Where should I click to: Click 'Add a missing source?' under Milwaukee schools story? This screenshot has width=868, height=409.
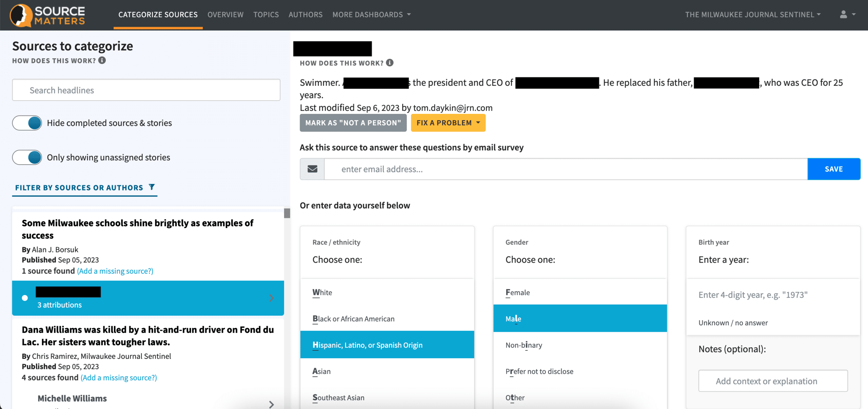tap(115, 271)
